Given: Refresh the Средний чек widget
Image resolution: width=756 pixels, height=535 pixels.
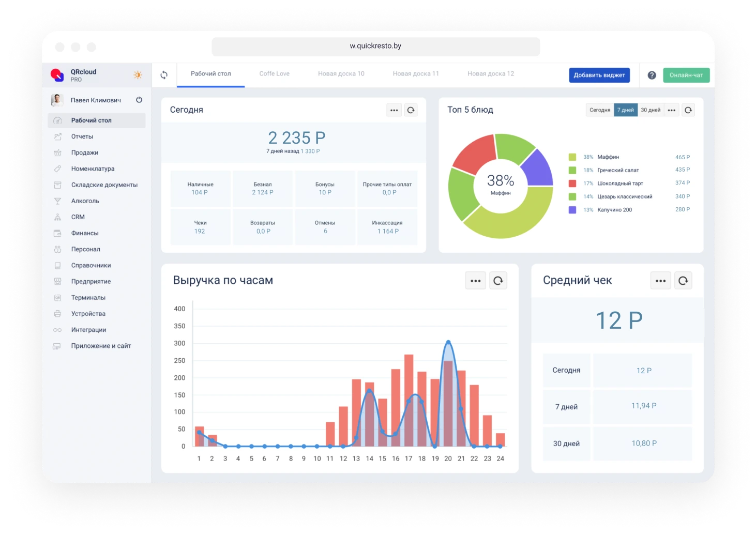Looking at the screenshot, I should point(683,281).
